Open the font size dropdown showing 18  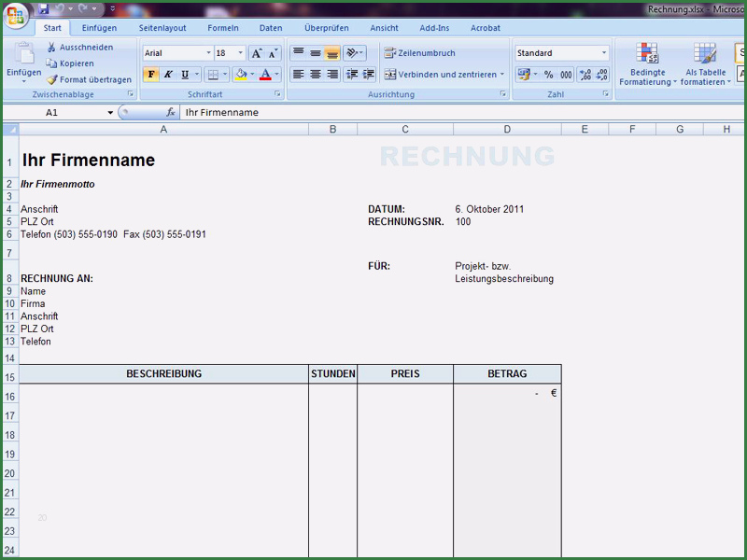click(x=241, y=53)
